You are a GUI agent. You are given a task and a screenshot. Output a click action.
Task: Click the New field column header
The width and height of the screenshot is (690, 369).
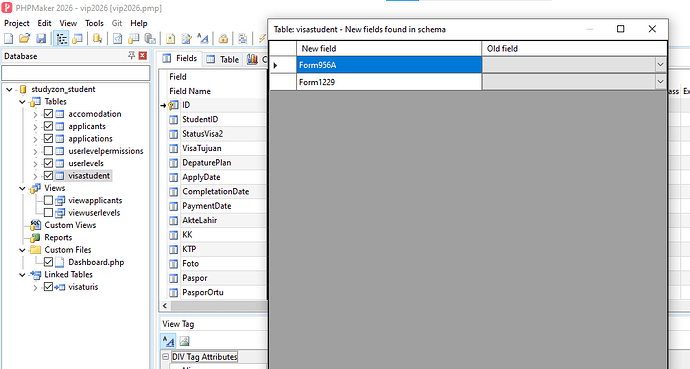pos(389,48)
